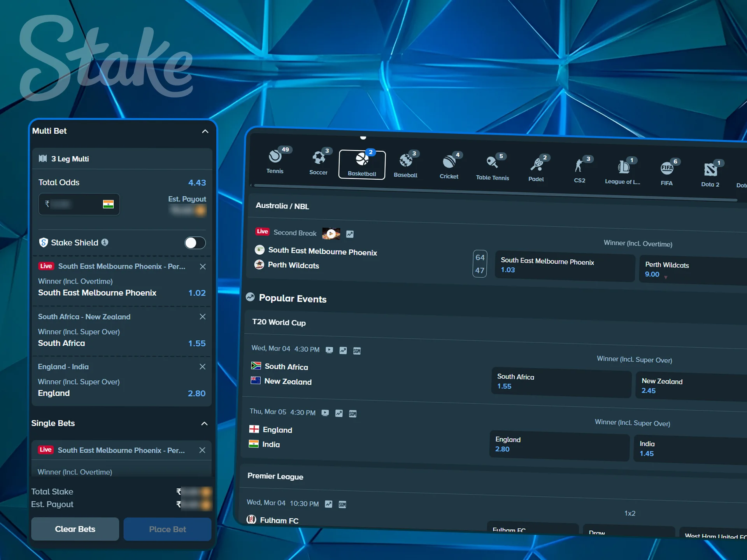
Task: Bet on South Africa at 1.55
Action: [x=561, y=382]
